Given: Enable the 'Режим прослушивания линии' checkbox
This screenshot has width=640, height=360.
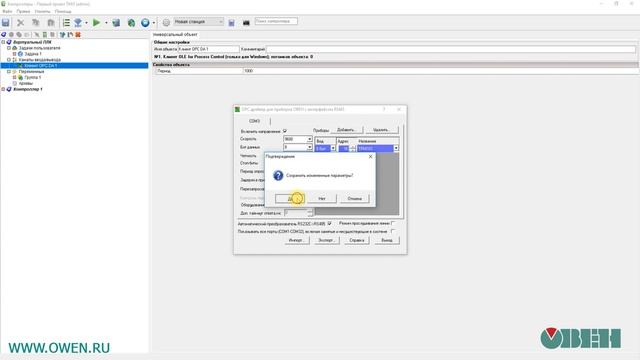Looking at the screenshot, I should pos(393,224).
